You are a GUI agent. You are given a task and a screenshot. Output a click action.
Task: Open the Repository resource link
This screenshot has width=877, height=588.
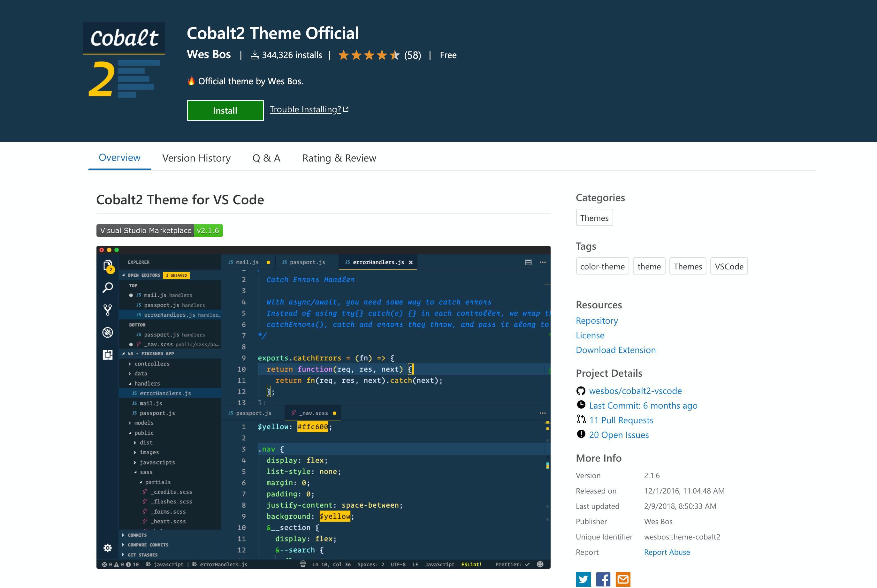tap(597, 320)
